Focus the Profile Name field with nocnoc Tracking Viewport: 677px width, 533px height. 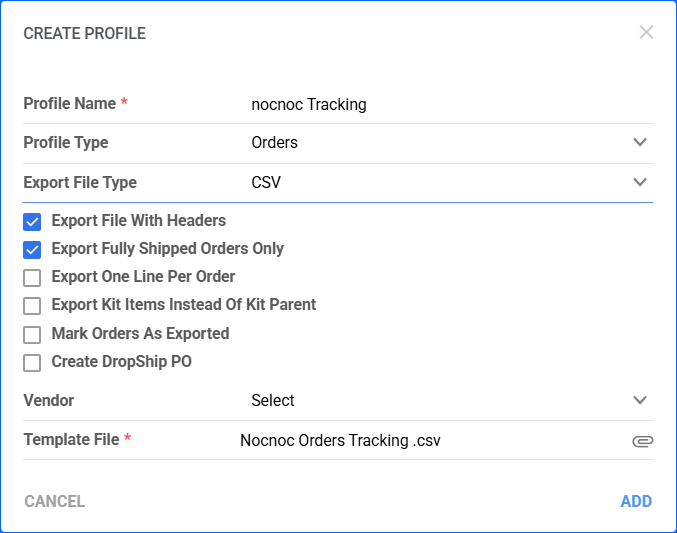pos(449,105)
